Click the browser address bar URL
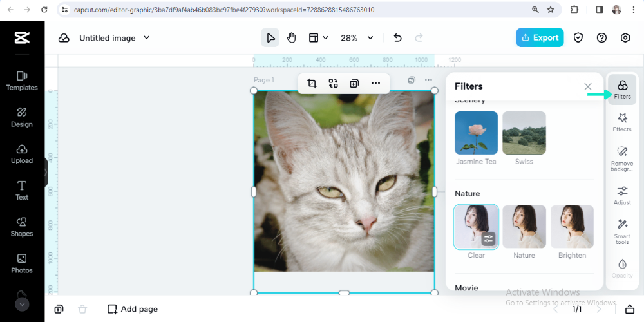Image resolution: width=644 pixels, height=322 pixels. [224, 10]
